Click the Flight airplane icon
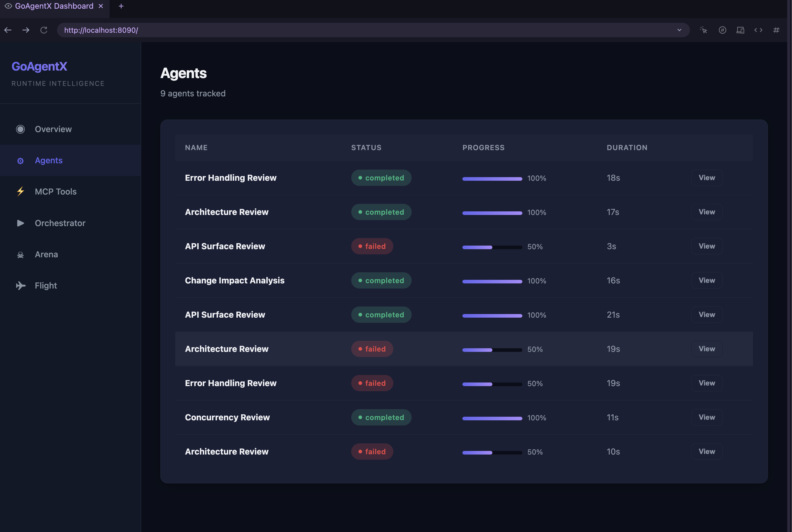The height and width of the screenshot is (532, 792). point(21,286)
